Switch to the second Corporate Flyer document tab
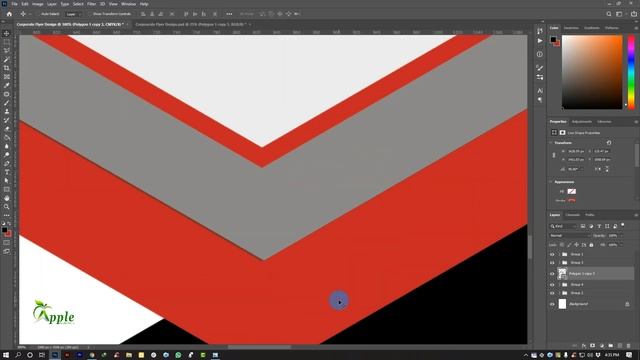Screen dimensions: 640x360 click(191, 24)
